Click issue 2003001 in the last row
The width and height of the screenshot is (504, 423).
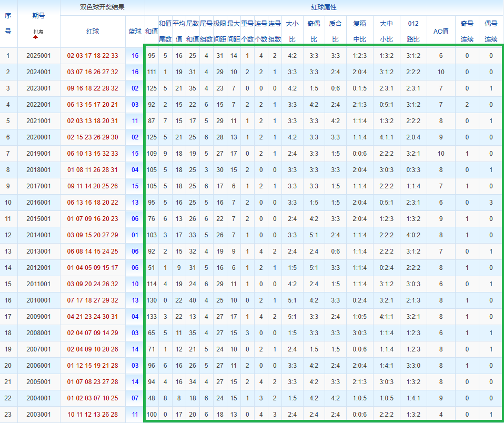click(x=38, y=415)
